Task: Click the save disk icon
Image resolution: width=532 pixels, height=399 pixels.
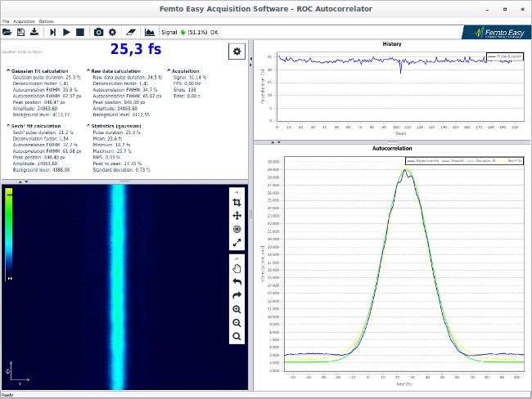Action: point(20,32)
